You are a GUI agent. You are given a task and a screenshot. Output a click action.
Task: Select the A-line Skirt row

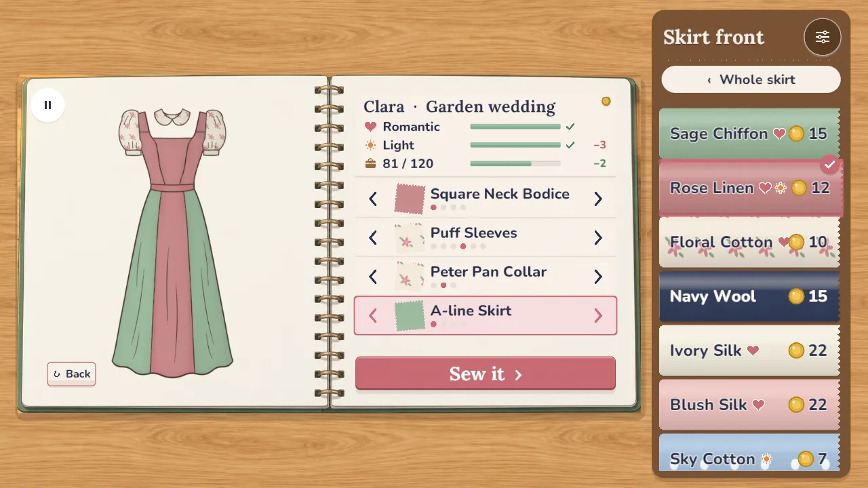coord(486,316)
